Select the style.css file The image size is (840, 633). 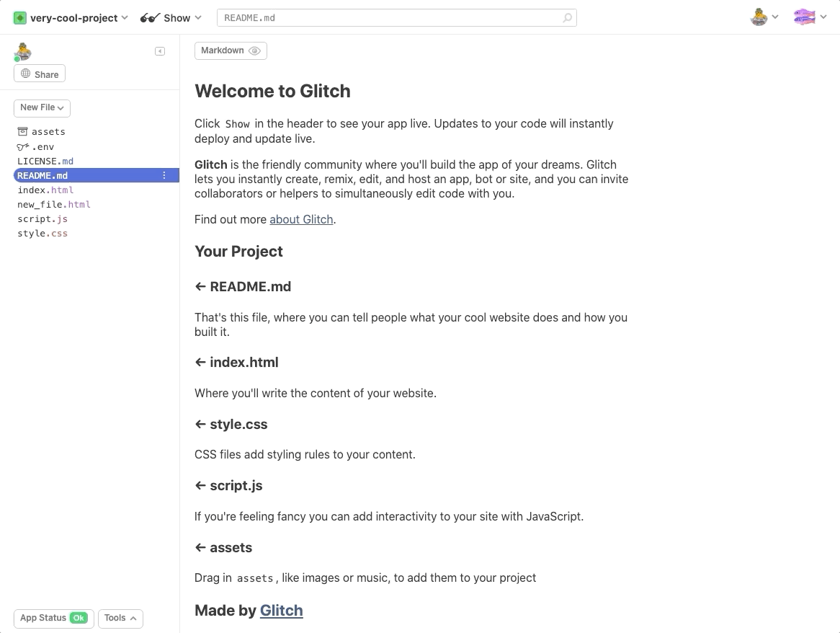[x=43, y=234]
